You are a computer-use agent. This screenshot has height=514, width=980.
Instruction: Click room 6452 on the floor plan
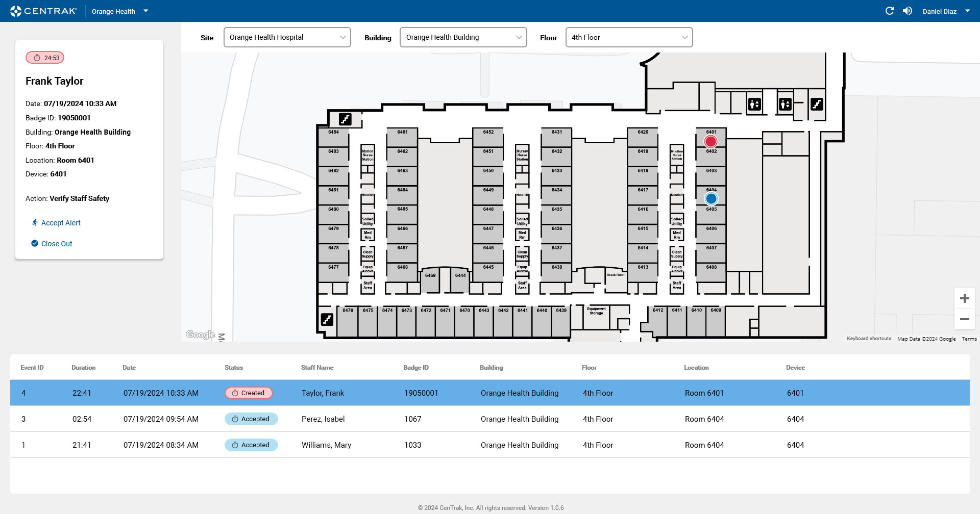point(488,138)
